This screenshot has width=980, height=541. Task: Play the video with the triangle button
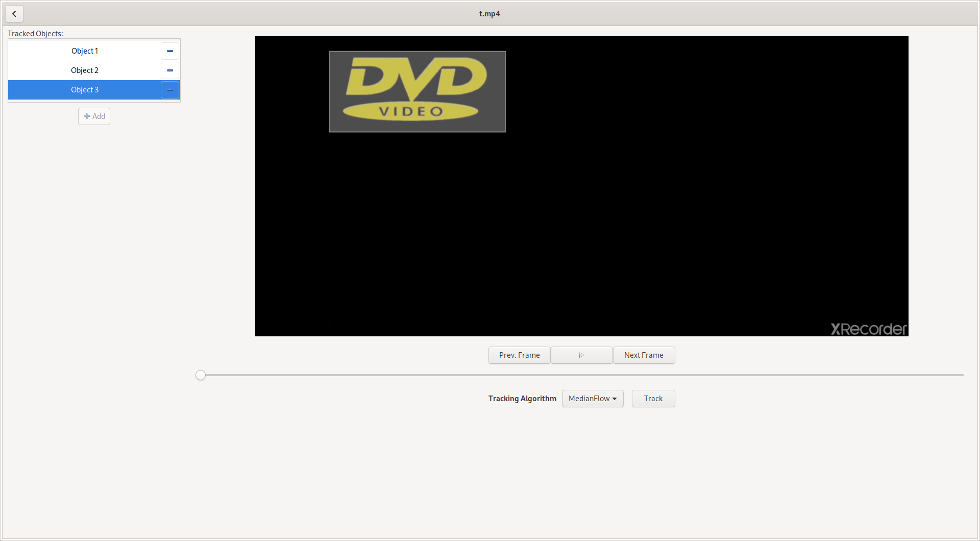click(581, 355)
